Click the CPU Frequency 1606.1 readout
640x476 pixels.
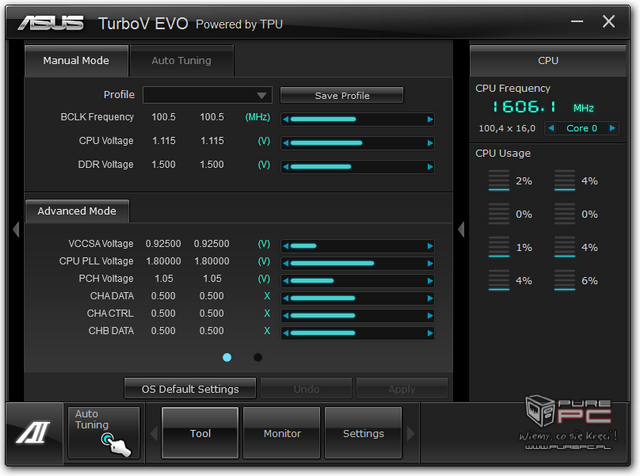[x=524, y=107]
